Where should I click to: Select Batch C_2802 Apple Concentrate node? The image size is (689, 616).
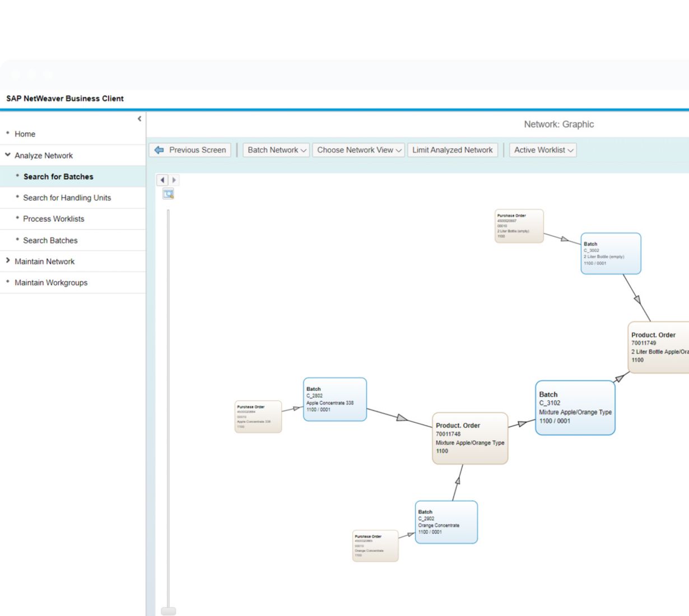(334, 399)
